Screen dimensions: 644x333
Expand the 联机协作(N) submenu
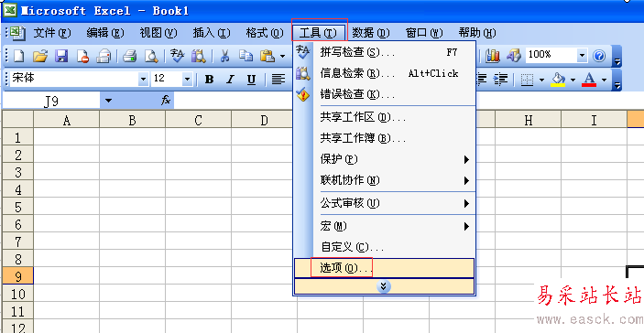click(385, 180)
